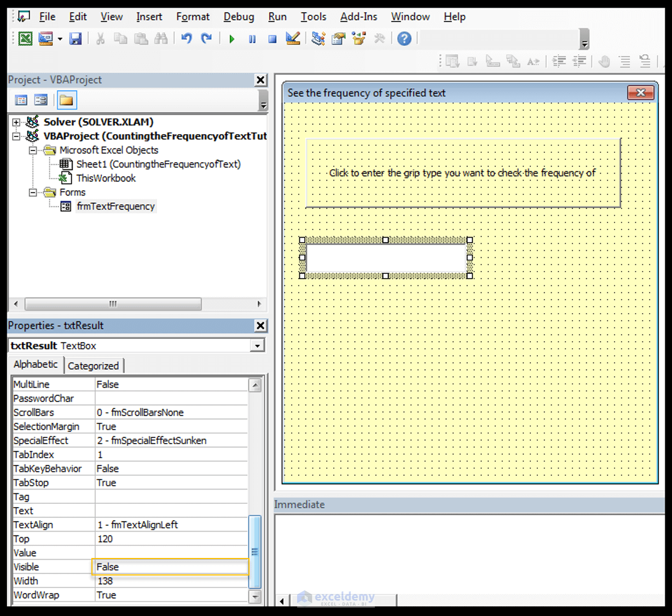The width and height of the screenshot is (672, 616).
Task: Click Complete Word icon in Edit toolbar
Action: tap(534, 61)
